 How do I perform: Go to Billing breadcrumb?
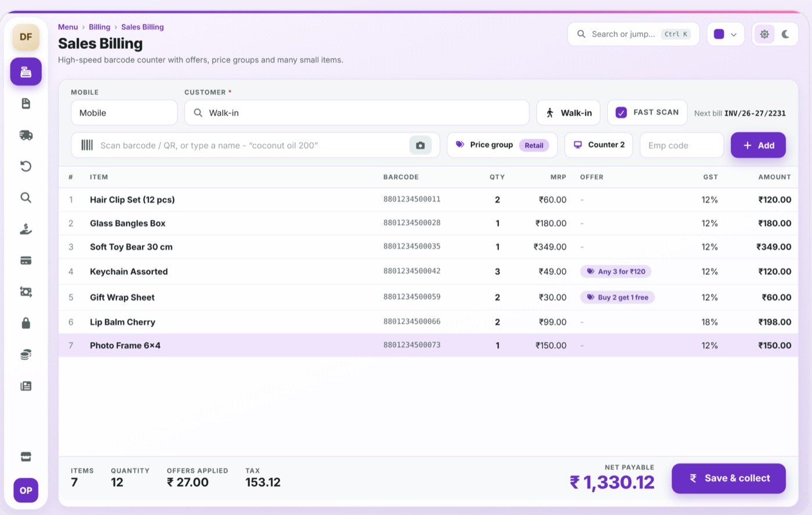click(x=99, y=27)
